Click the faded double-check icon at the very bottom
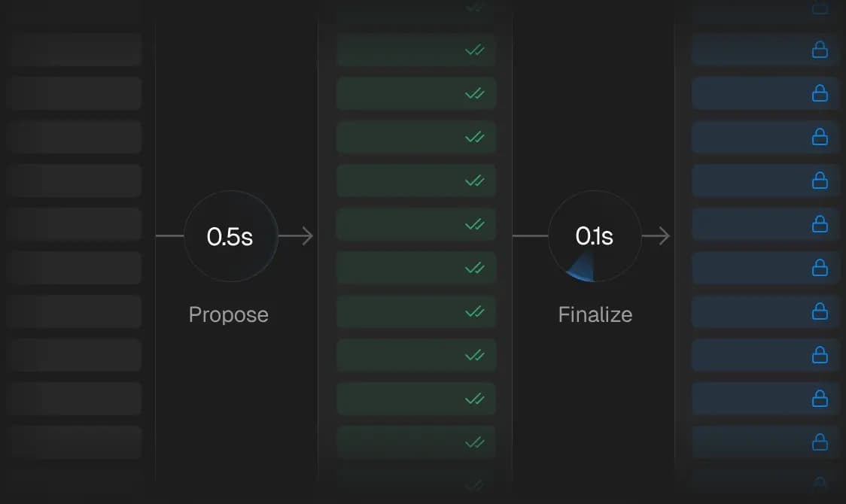 click(x=474, y=484)
